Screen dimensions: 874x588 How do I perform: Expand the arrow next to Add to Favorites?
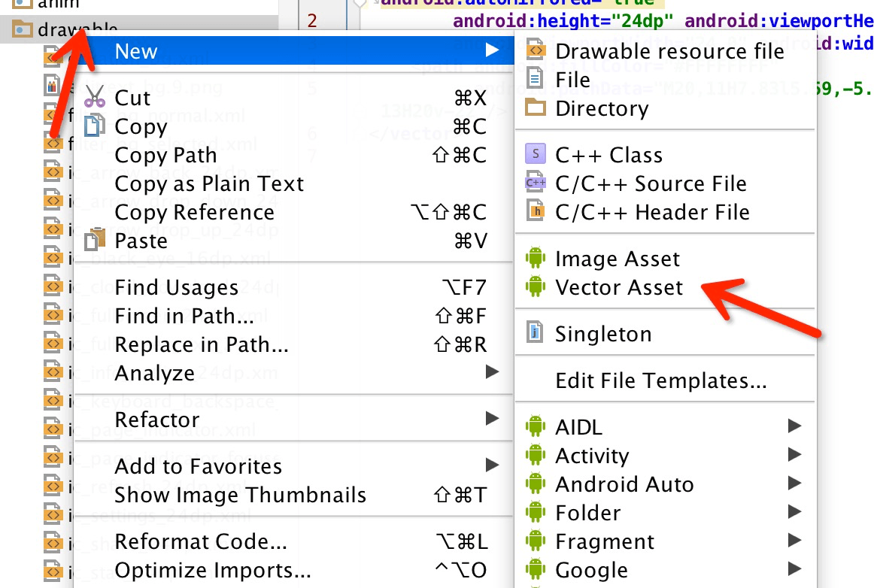(492, 465)
